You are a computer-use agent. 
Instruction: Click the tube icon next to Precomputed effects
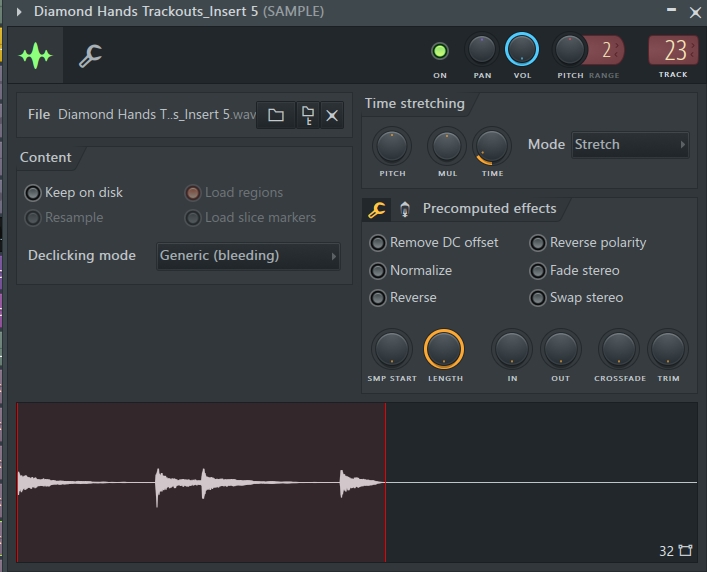click(x=405, y=210)
